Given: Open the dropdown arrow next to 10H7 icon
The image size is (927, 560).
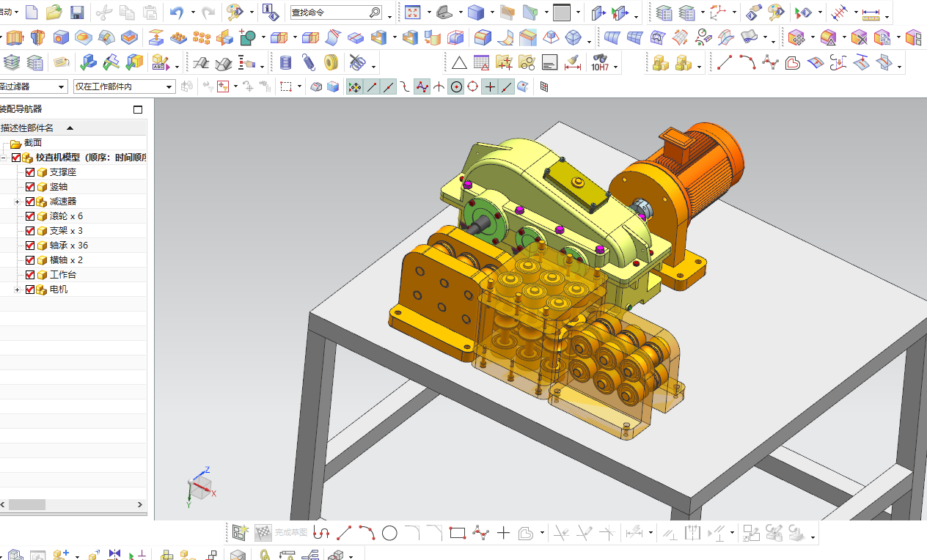Looking at the screenshot, I should (616, 67).
